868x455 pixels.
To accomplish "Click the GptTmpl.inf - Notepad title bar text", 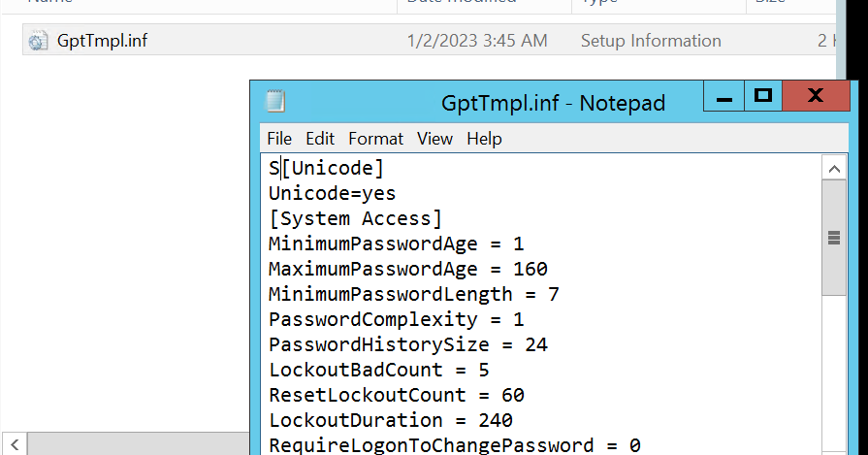I will tap(553, 103).
